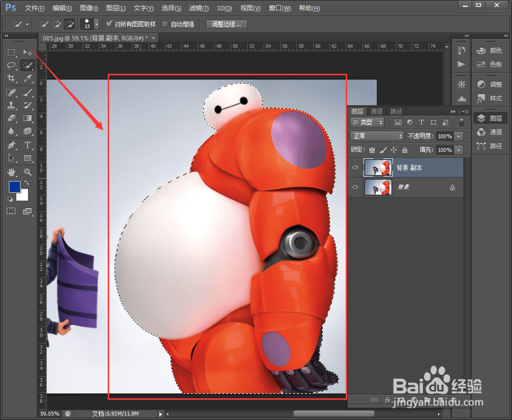Screen dimensions: 512x420
Task: Open tool preset picker dropdown
Action: coord(27,24)
